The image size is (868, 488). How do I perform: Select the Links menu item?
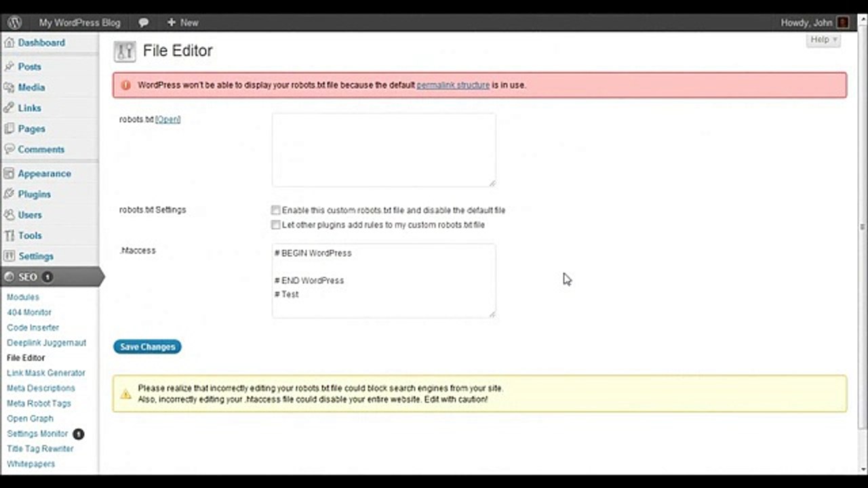pos(30,108)
